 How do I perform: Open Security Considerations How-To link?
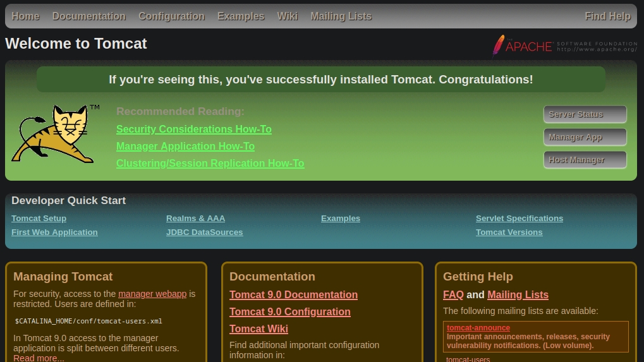[x=193, y=130]
